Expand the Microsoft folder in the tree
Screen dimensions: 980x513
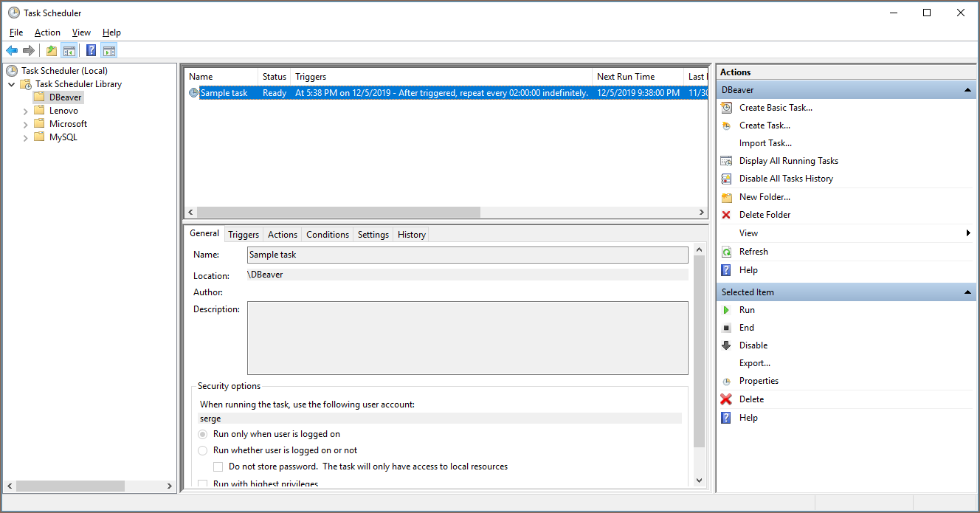coord(26,124)
